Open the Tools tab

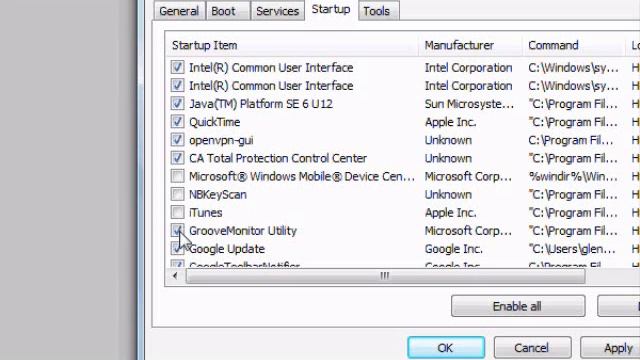click(378, 11)
